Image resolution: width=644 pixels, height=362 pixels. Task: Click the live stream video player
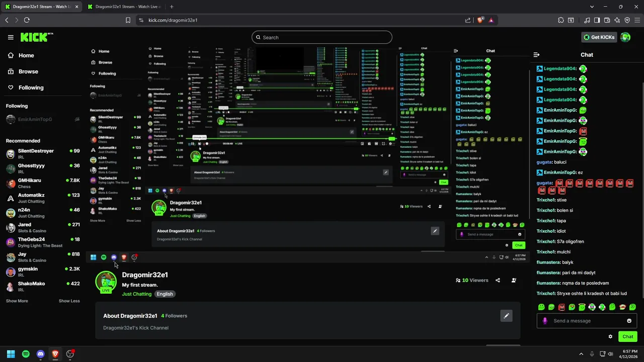pyautogui.click(x=308, y=155)
